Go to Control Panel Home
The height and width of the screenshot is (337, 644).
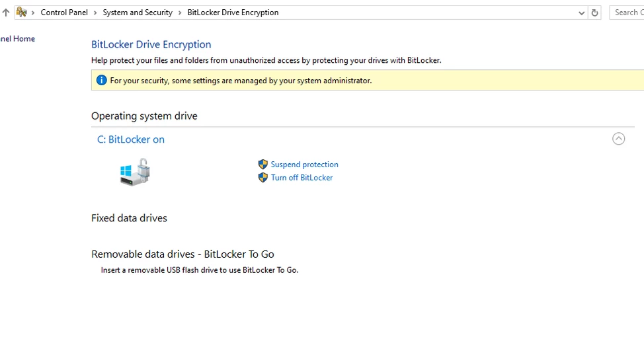click(x=17, y=38)
